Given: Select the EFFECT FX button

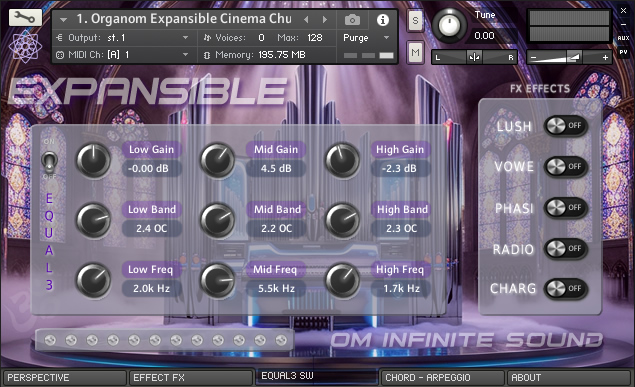Looking at the screenshot, I should 190,378.
